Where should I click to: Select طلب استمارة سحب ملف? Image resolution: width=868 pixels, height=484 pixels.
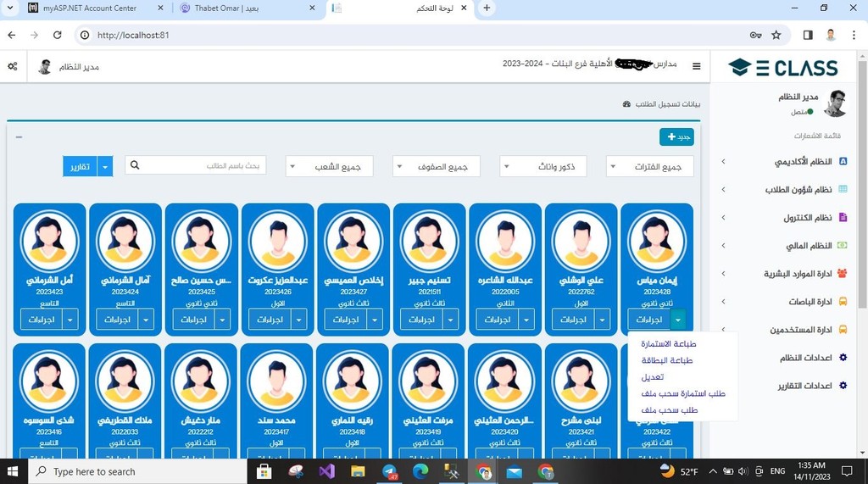click(683, 394)
